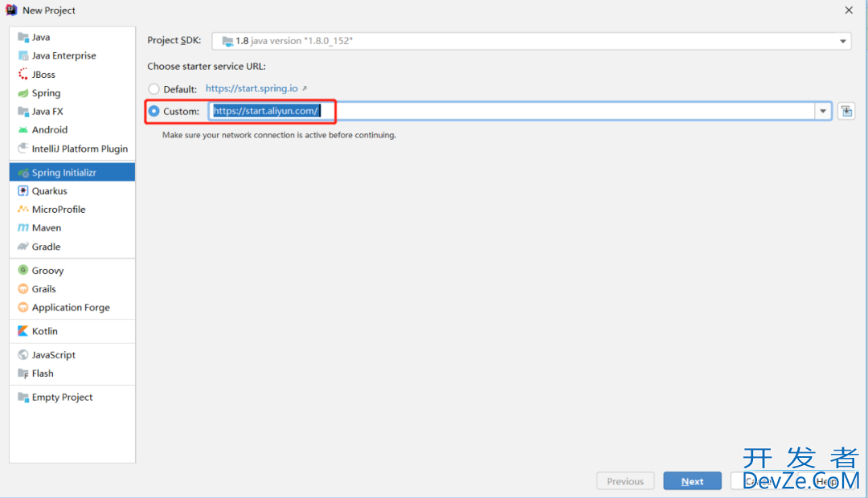This screenshot has height=498, width=868.
Task: Select the Maven 'm' icon
Action: pyautogui.click(x=23, y=227)
